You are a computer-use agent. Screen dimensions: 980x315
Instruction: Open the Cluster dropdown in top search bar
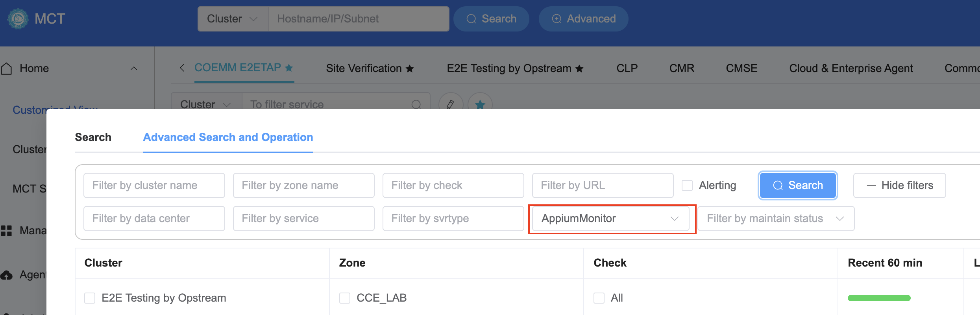[233, 19]
